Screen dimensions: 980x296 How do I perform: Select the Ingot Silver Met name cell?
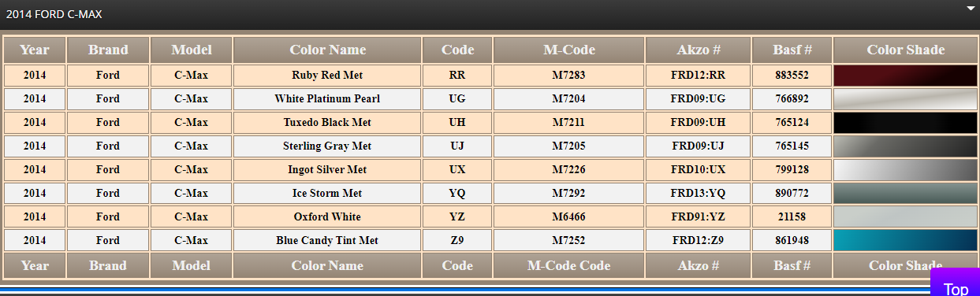click(x=328, y=170)
